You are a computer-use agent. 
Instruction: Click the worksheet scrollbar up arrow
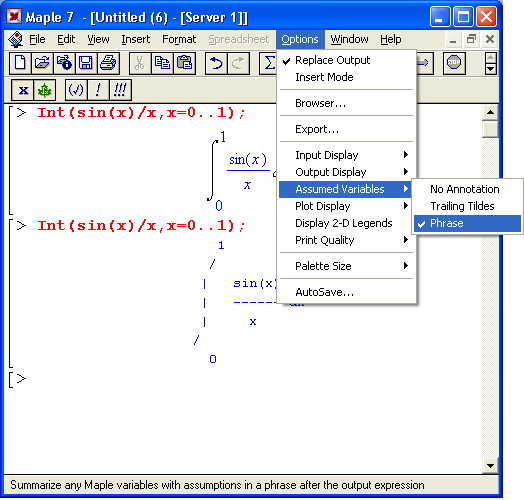[x=490, y=112]
